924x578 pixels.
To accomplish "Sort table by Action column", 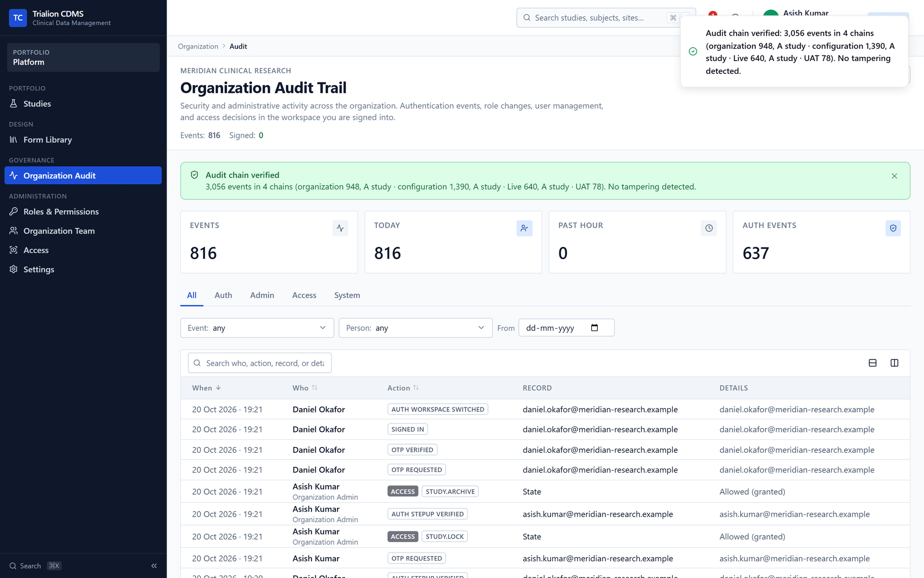I will [x=403, y=388].
